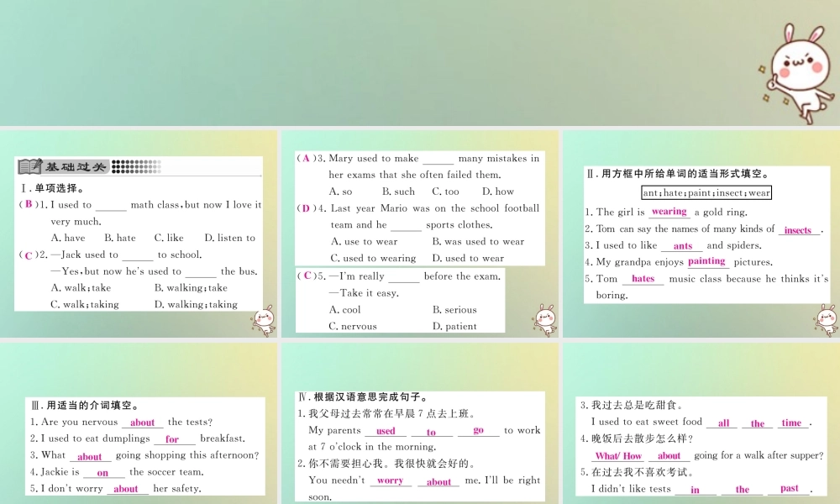Select option 'A. walk;take'
840x504 pixels.
click(81, 287)
